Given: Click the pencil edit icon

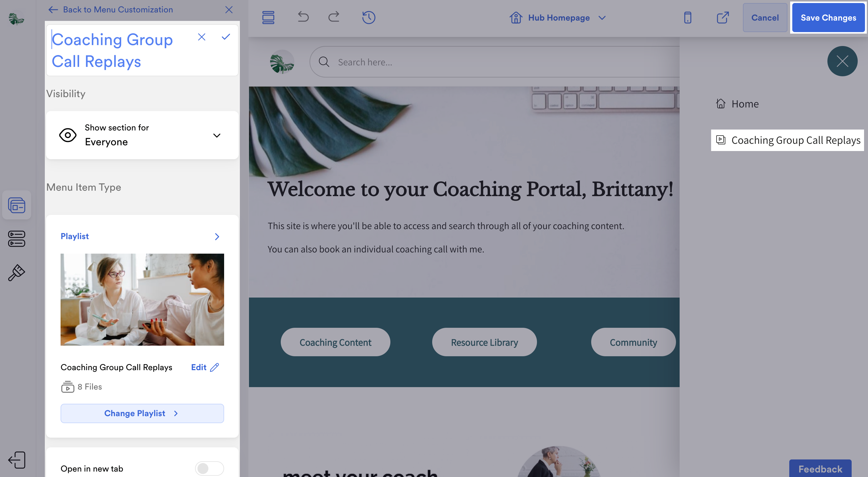Looking at the screenshot, I should pyautogui.click(x=215, y=367).
